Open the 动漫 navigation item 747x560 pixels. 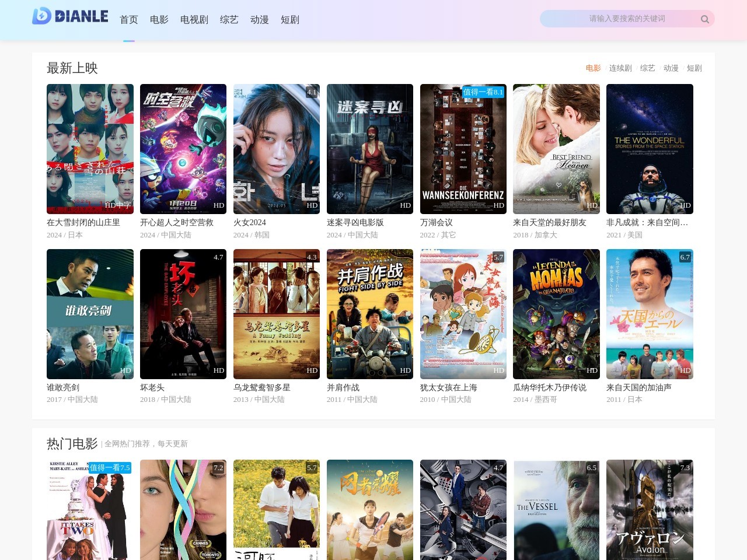pyautogui.click(x=259, y=20)
